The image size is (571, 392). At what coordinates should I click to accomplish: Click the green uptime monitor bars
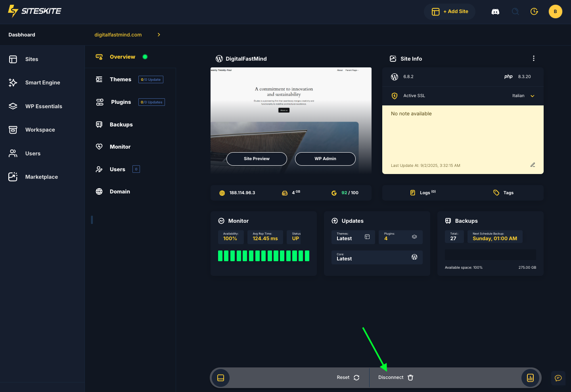pyautogui.click(x=264, y=256)
